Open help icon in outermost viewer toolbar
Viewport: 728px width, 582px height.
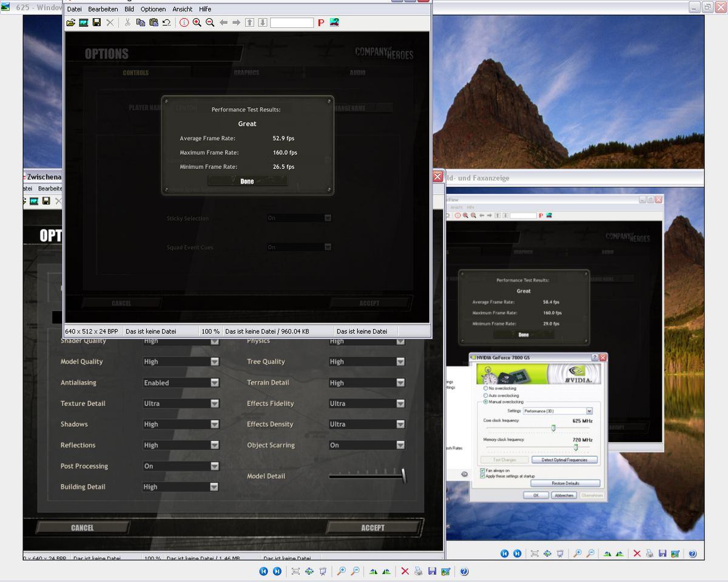(x=464, y=571)
